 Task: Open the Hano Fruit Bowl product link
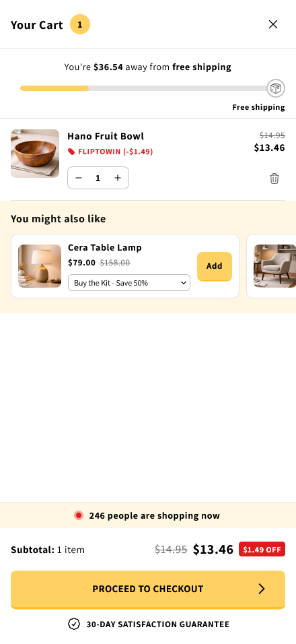(106, 136)
